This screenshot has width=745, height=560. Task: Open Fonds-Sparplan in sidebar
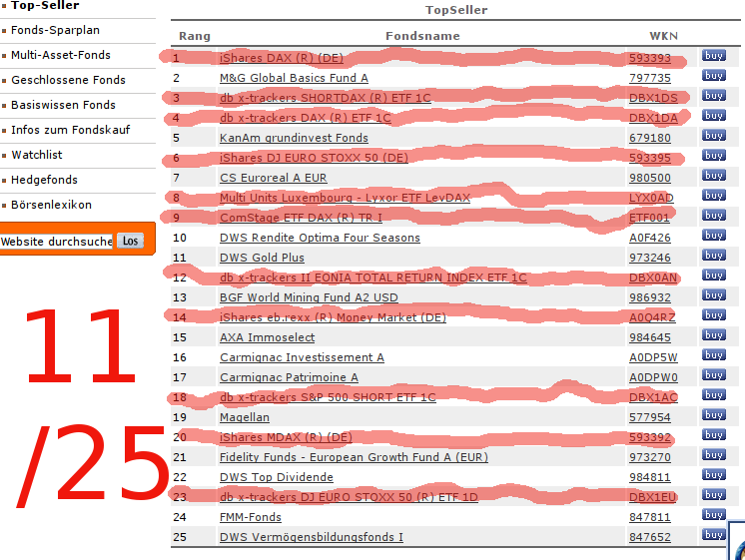(x=55, y=30)
